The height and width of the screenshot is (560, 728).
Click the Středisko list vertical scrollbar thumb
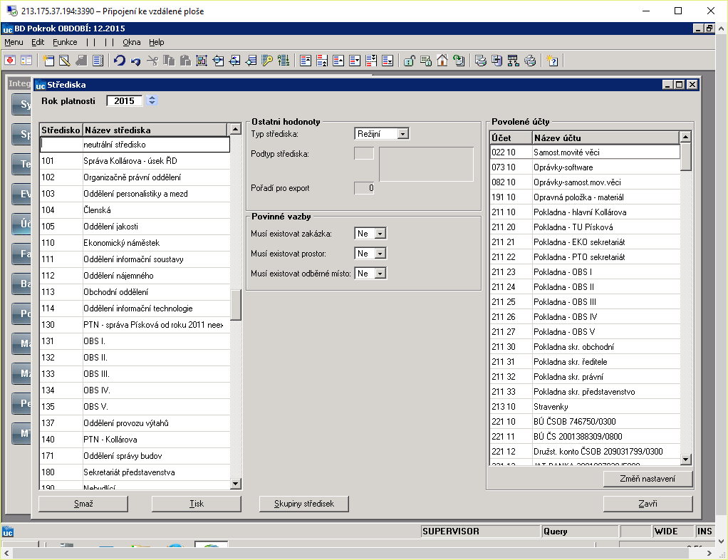click(236, 305)
